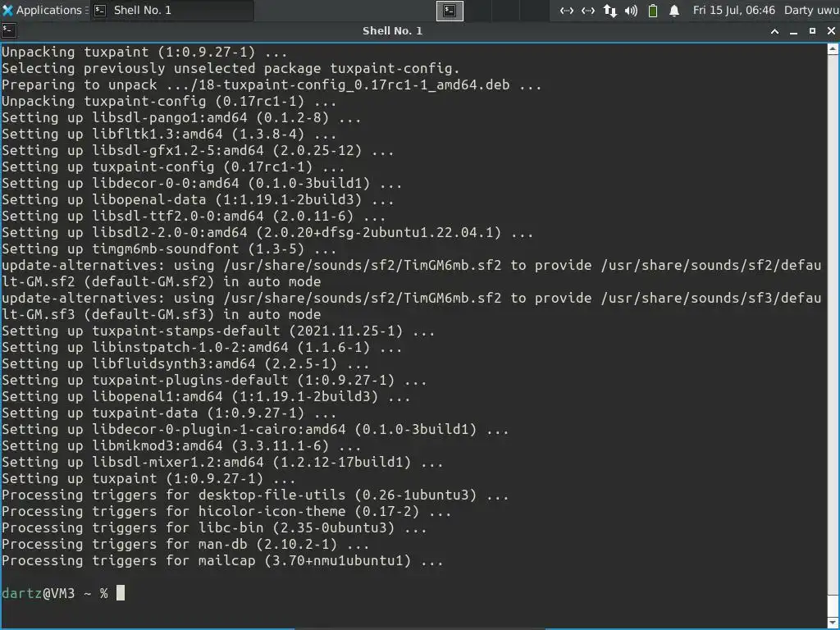Click "Processing triggers for mailcap" line
The image size is (840, 630).
[x=223, y=561]
